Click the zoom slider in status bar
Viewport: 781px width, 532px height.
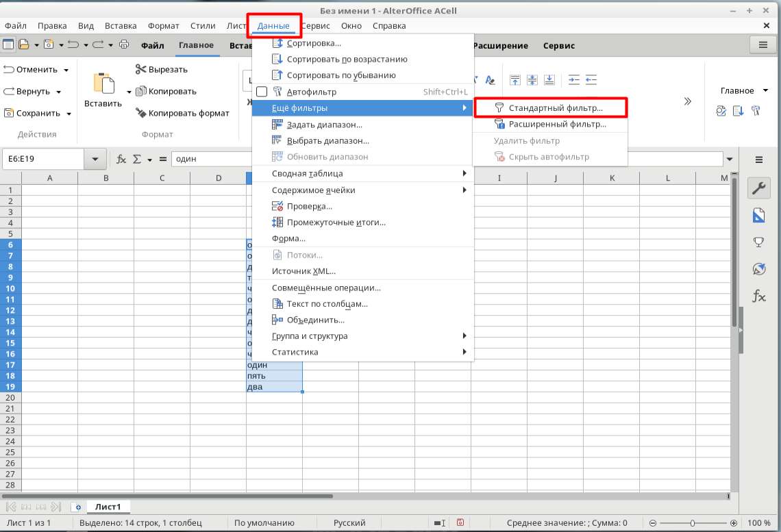pyautogui.click(x=693, y=523)
